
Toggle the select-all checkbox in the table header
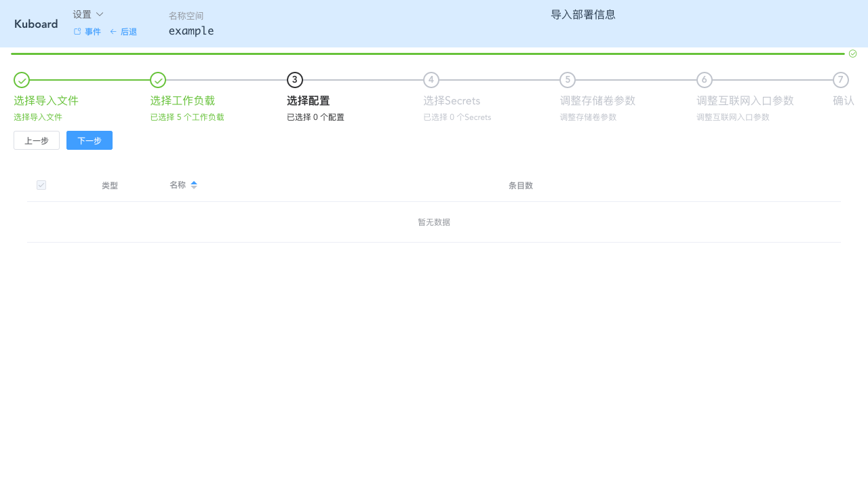[41, 185]
